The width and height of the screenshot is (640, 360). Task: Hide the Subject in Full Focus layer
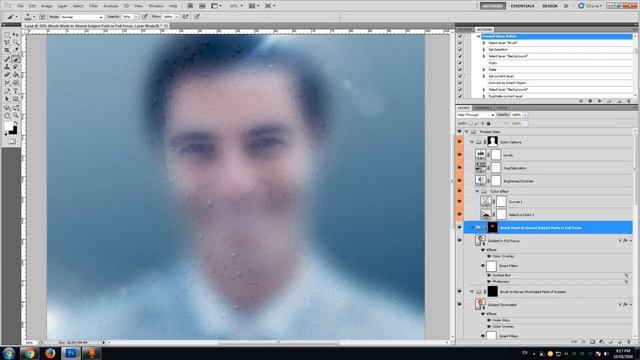(460, 240)
